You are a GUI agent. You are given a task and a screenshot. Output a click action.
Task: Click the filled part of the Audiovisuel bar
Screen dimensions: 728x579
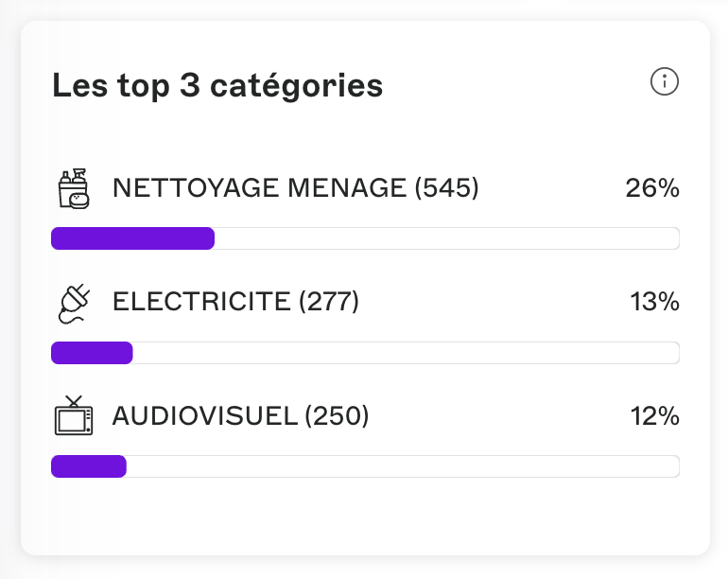89,466
